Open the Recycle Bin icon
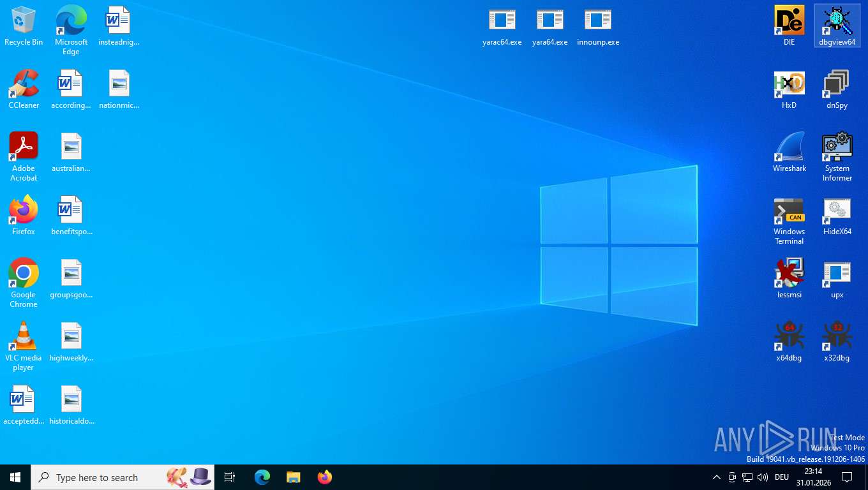Image resolution: width=868 pixels, height=490 pixels. pos(24,26)
